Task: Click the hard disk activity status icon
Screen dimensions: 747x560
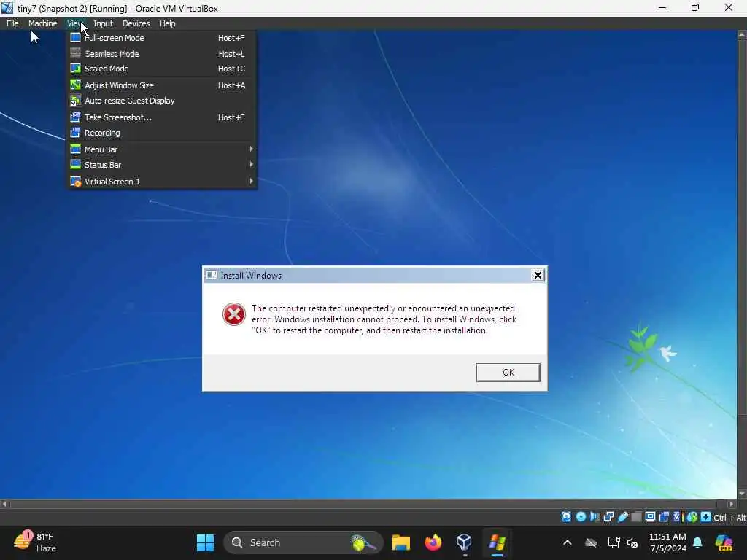Action: (x=566, y=517)
